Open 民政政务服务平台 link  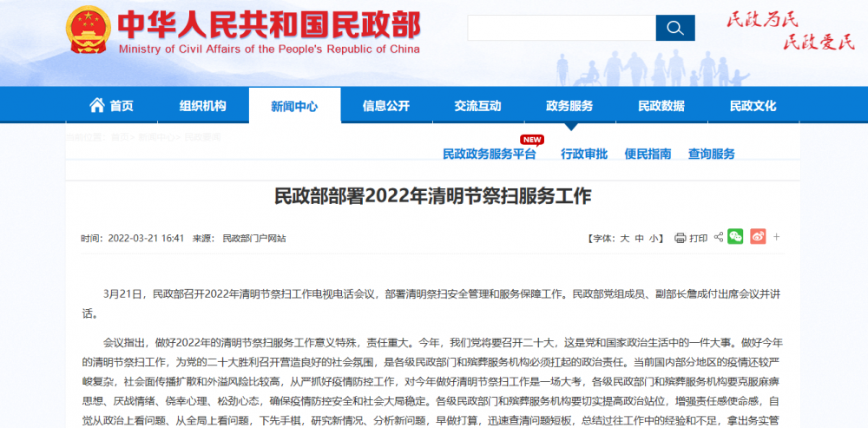(x=490, y=155)
